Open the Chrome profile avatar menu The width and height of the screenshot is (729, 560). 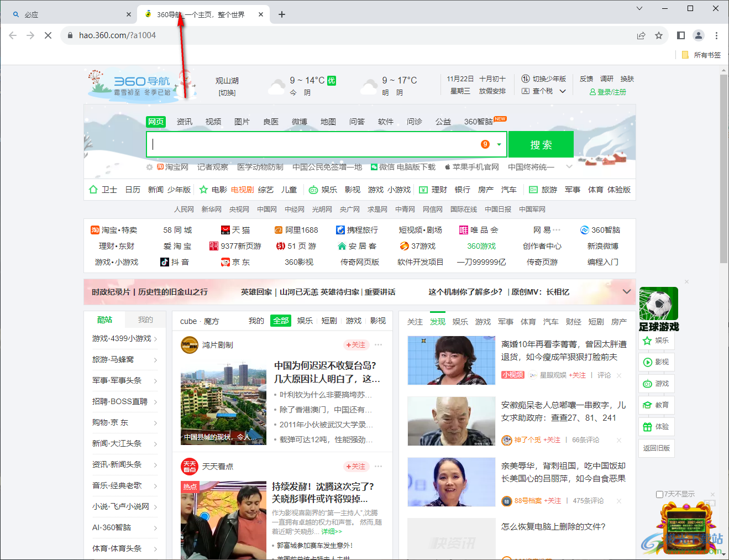[x=699, y=35]
